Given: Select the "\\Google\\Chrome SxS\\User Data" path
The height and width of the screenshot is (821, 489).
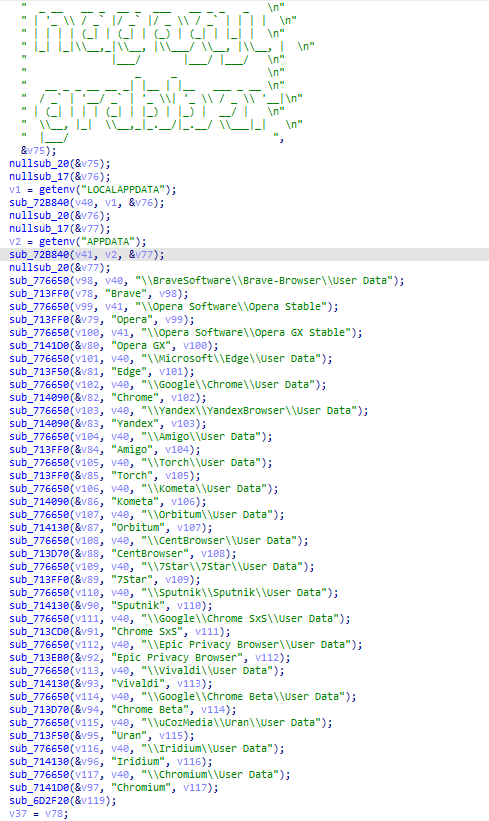Looking at the screenshot, I should click(240, 618).
